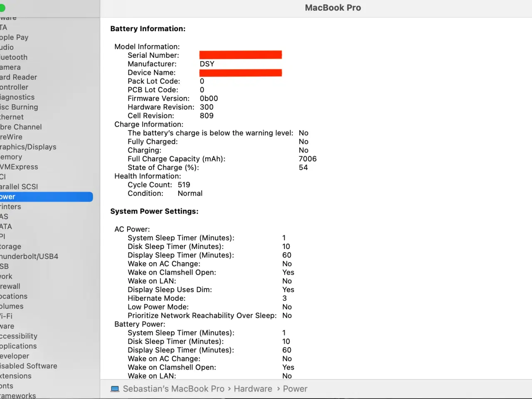Open Applications in the sidebar
Screen dimensions: 532x399
point(18,347)
